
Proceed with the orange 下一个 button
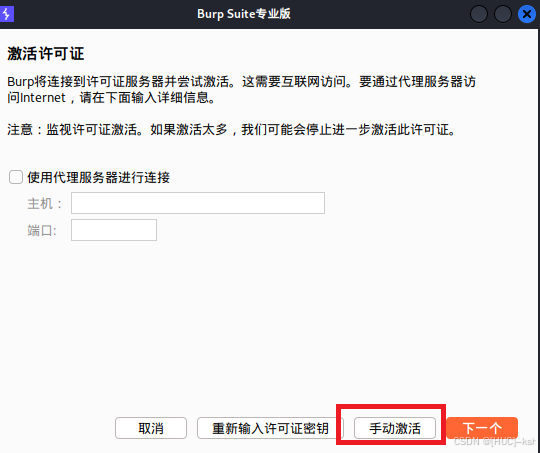[x=482, y=428]
